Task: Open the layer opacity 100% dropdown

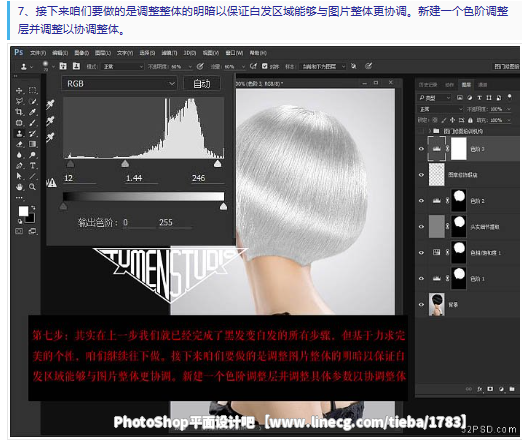Action: click(x=509, y=109)
